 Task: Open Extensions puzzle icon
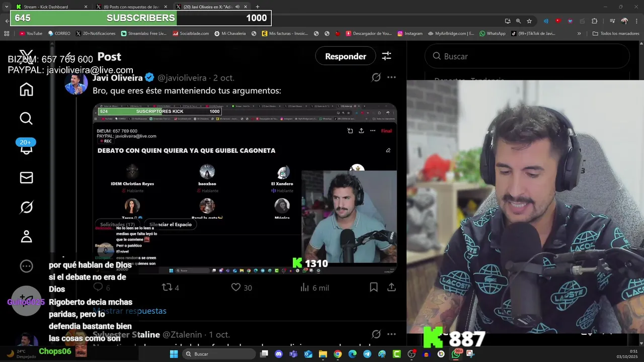click(x=594, y=21)
